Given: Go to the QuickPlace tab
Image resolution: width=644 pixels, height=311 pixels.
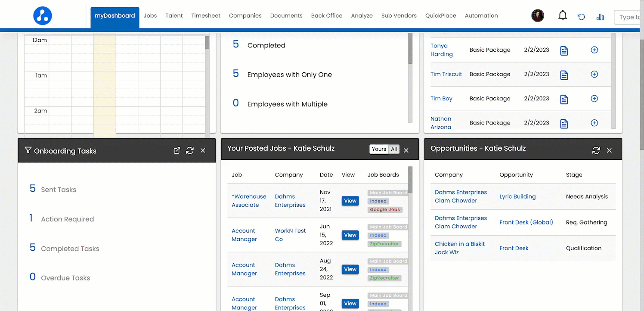Looking at the screenshot, I should pyautogui.click(x=440, y=16).
